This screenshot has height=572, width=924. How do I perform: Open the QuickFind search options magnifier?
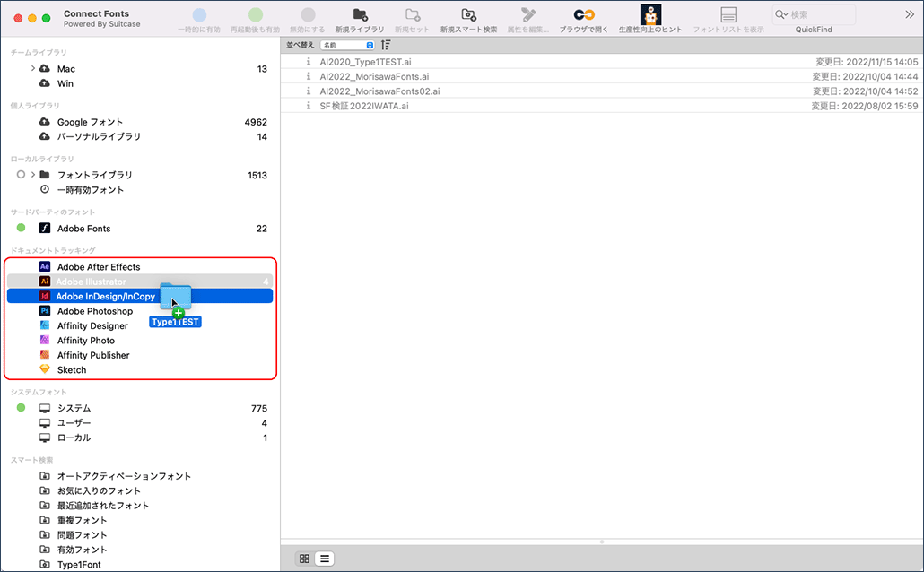click(x=781, y=14)
